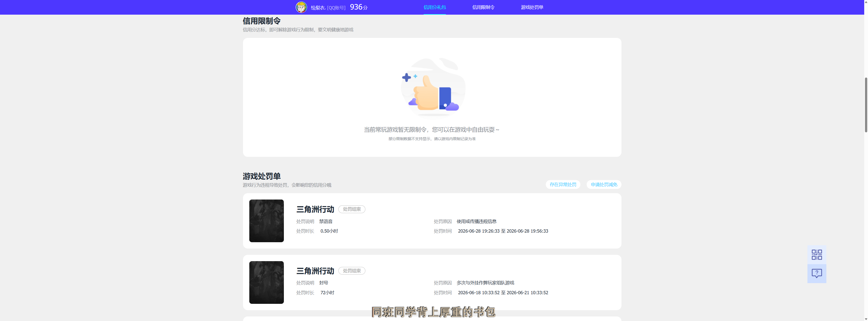The width and height of the screenshot is (868, 321).
Task: Click the 禁语音 punishment description
Action: pyautogui.click(x=326, y=221)
